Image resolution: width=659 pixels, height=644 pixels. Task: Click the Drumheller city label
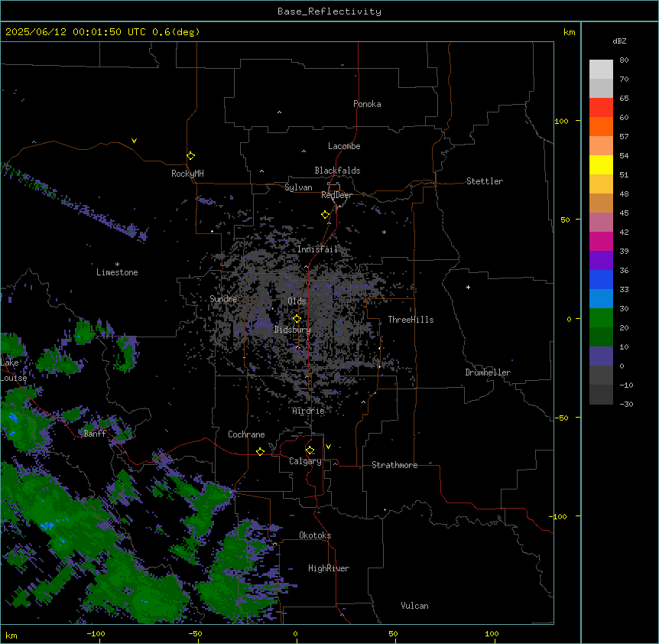pyautogui.click(x=488, y=372)
